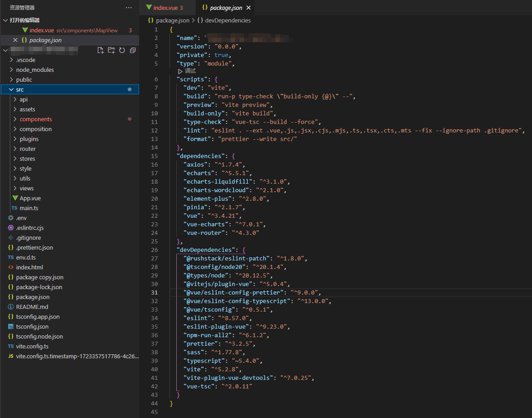The image size is (532, 418).
Task: Click the debug run icon above scripts
Action: (x=180, y=71)
